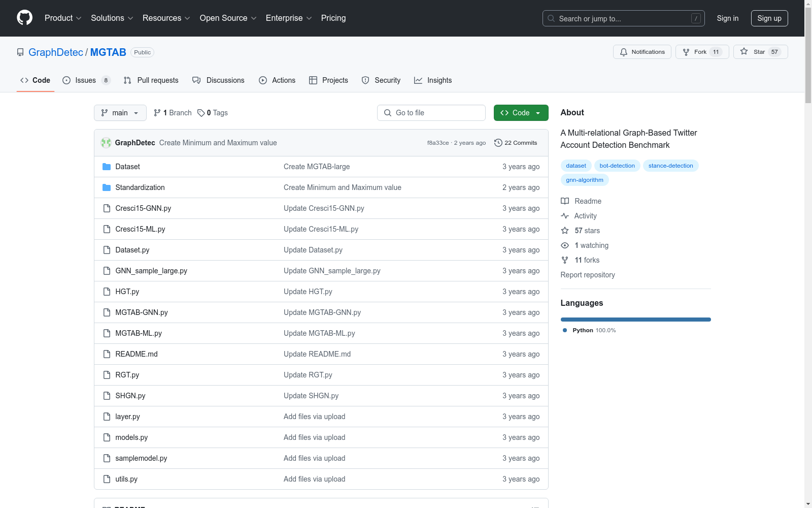Screen dimensions: 812x508
Task: Click the branch icon beside 1 Branch
Action: 157,113
